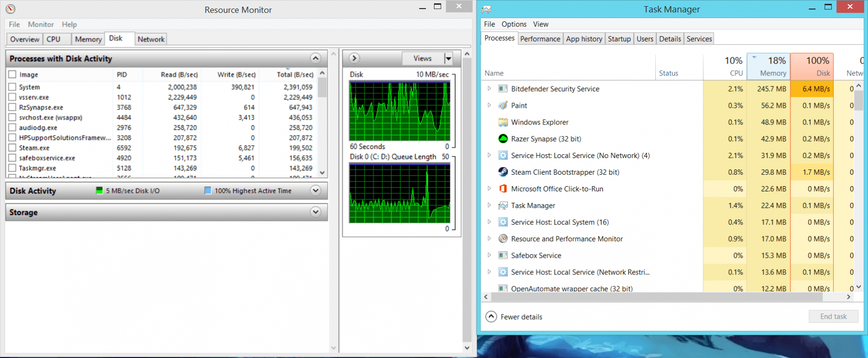Open the Performance tab in Task Manager
Image resolution: width=868 pixels, height=358 pixels.
click(x=540, y=39)
